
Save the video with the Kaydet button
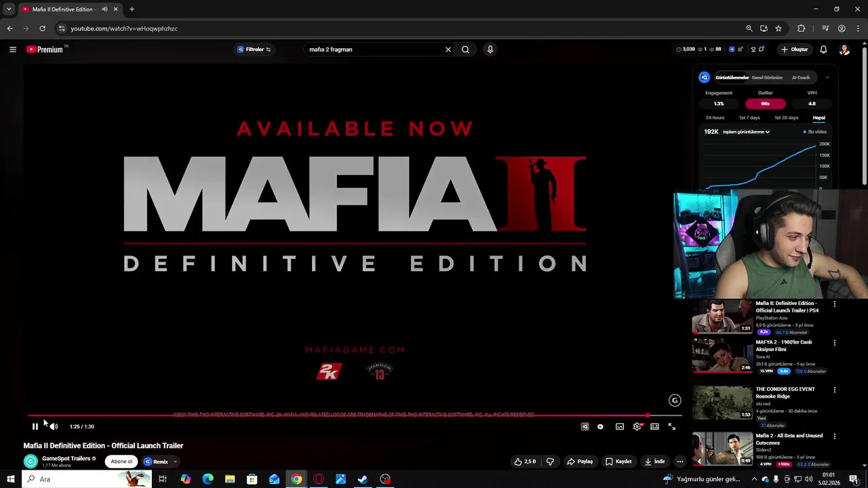click(618, 462)
